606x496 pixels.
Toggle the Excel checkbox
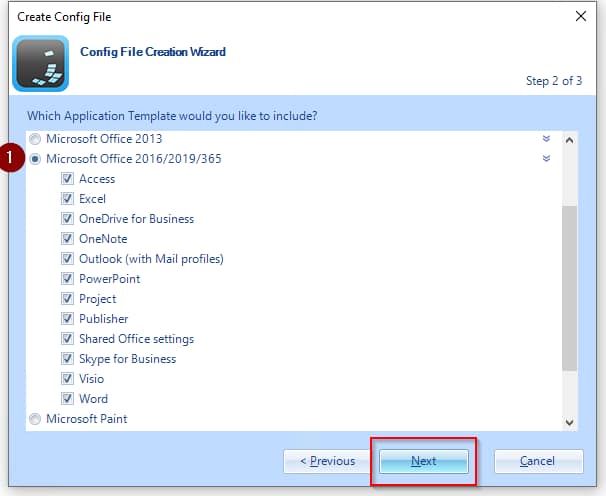tap(67, 199)
